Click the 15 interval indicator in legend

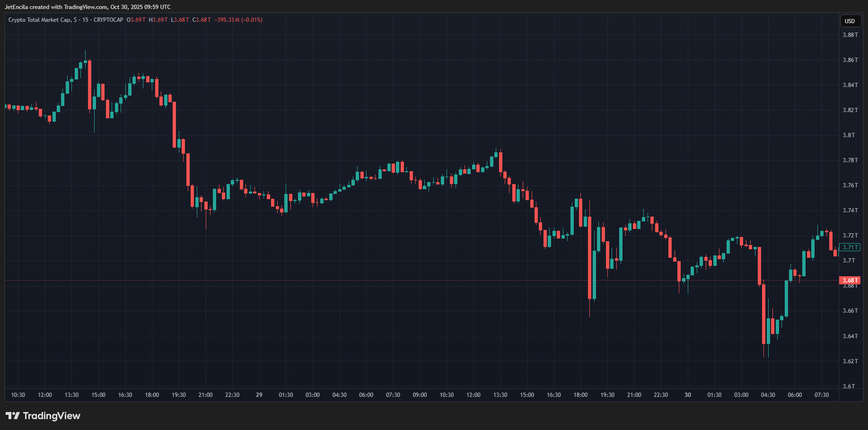pyautogui.click(x=85, y=20)
